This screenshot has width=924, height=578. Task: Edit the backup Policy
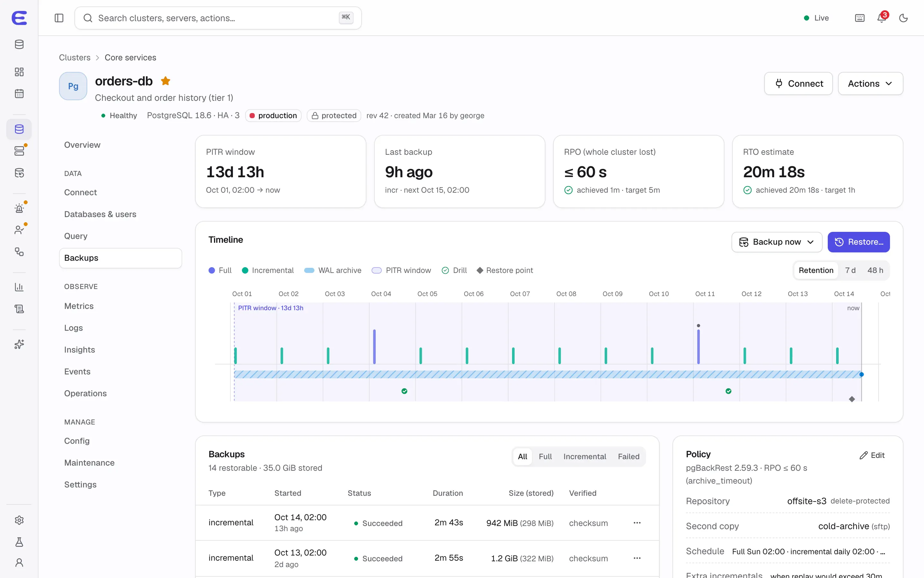(872, 455)
